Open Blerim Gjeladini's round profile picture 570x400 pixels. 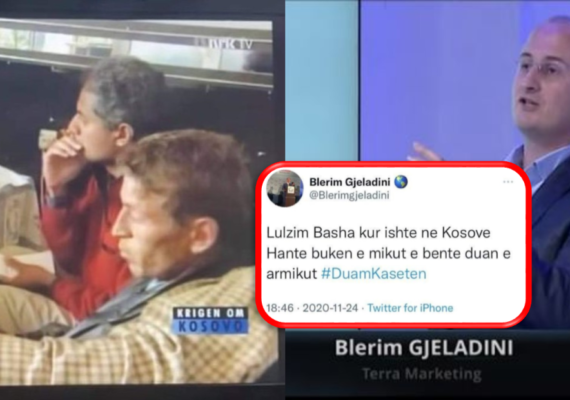click(x=284, y=189)
